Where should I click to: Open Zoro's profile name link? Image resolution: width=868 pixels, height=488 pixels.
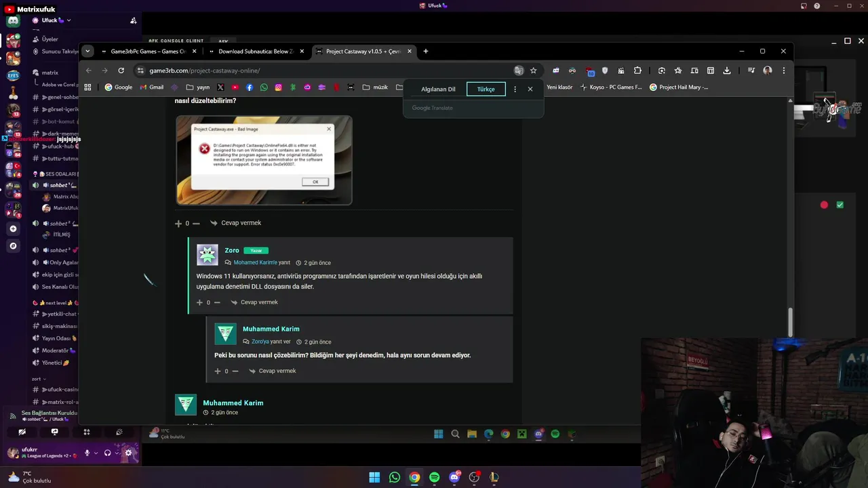pos(232,251)
